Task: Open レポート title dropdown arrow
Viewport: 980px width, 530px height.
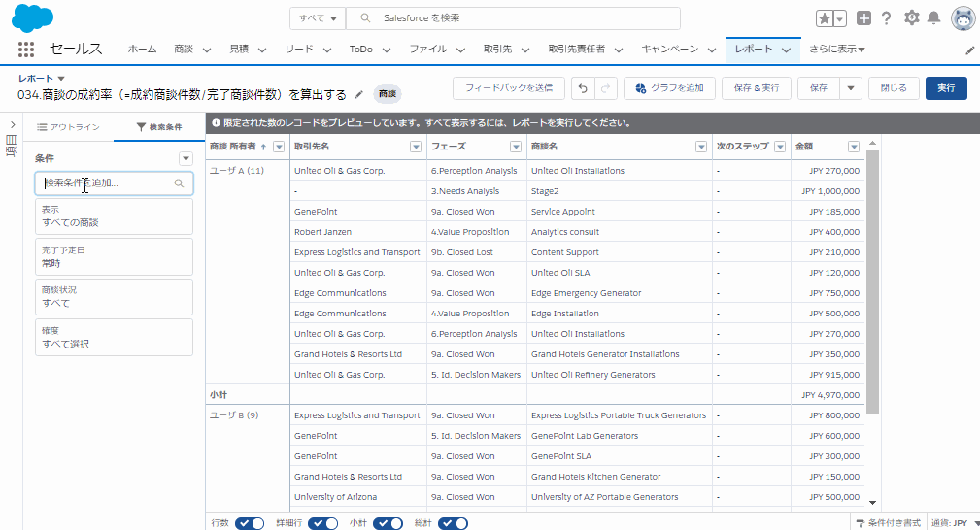Action: point(61,79)
